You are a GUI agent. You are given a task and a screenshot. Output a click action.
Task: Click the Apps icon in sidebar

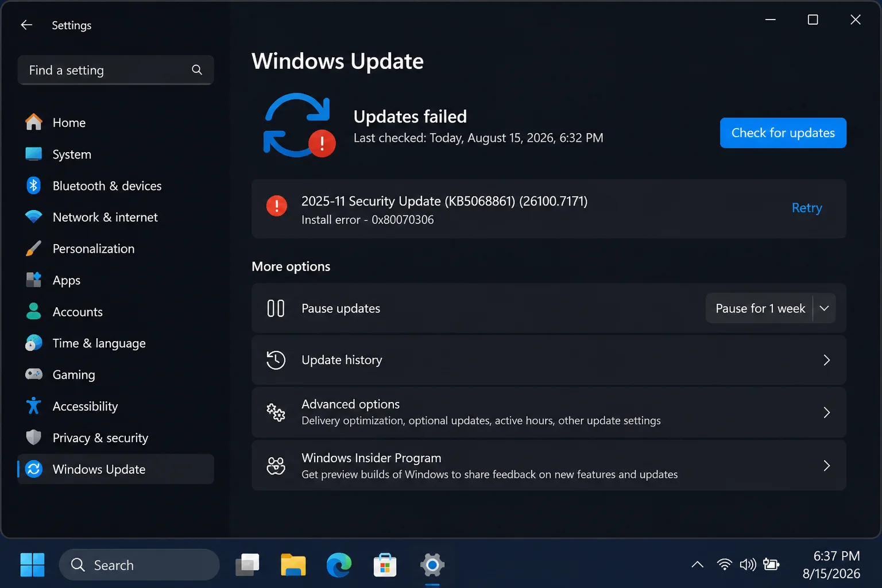34,280
